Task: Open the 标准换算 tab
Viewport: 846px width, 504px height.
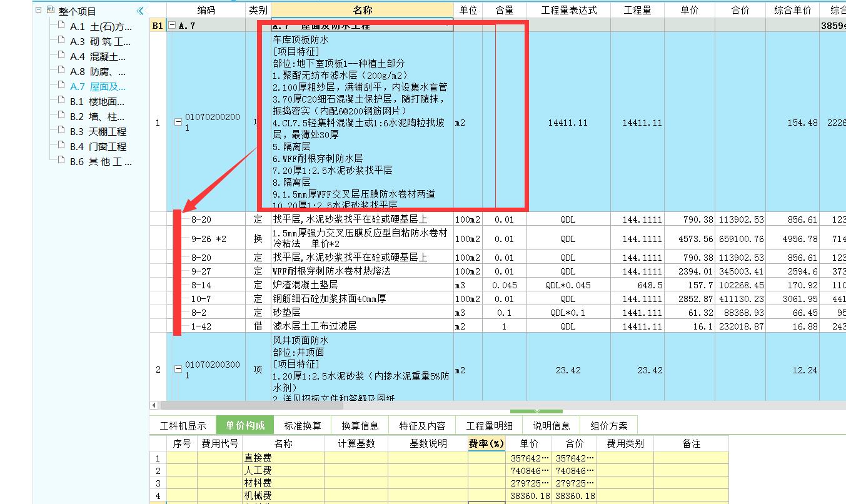Action: [x=303, y=425]
